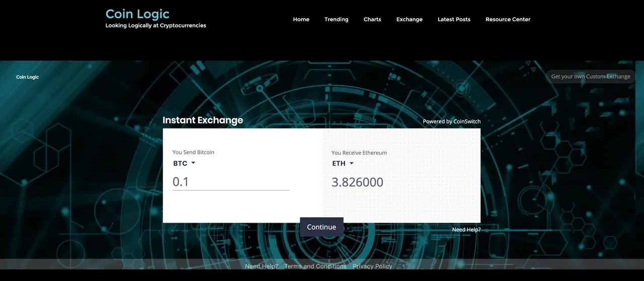The height and width of the screenshot is (281, 644).
Task: Click the small Coin Logic widget logo
Action: [27, 77]
